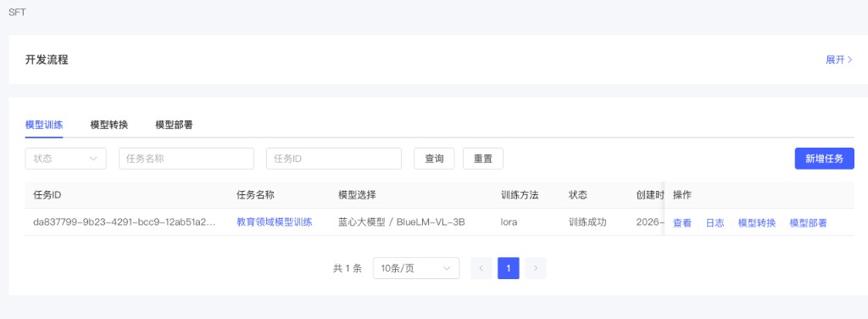Click the 模型转换 action in the task row
Screen dimensions: 868x319
(757, 222)
